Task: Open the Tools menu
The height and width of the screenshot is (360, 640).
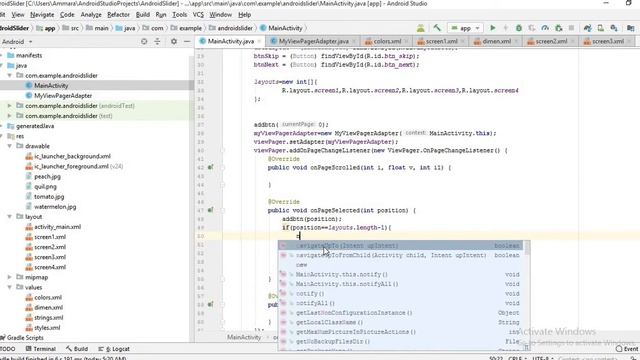Action: (180, 15)
